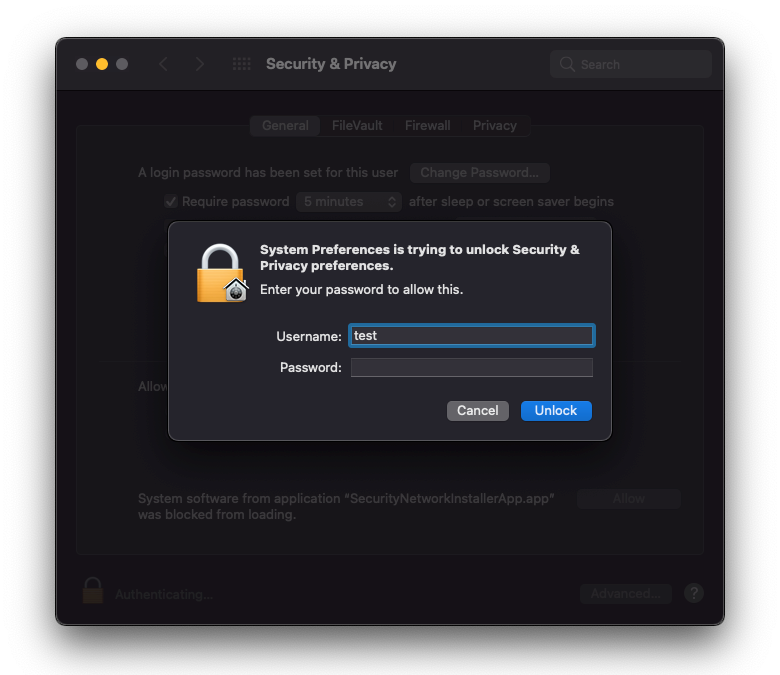The height and width of the screenshot is (675, 780).
Task: Click the search magnifier icon
Action: [568, 64]
